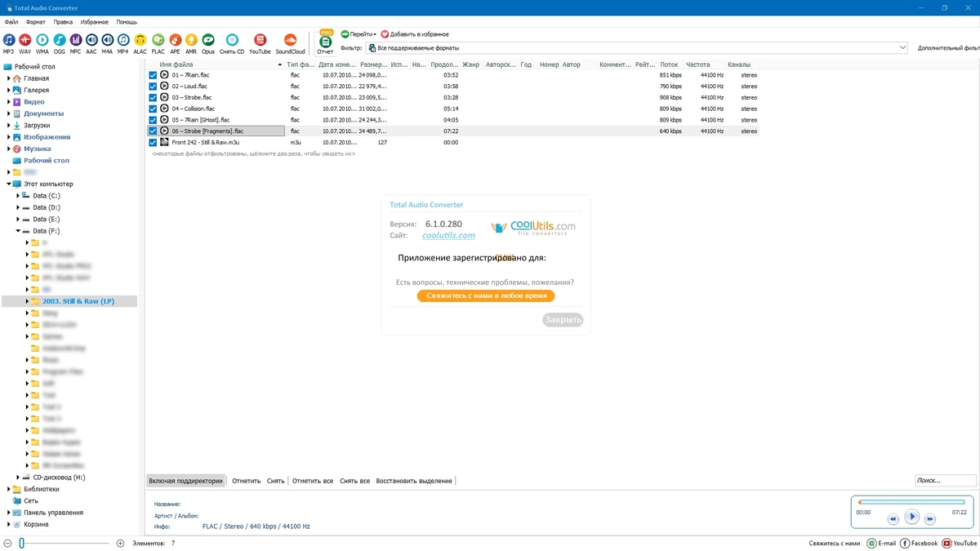Toggle checkbox for 05 – 7Rain [GHost].flac

(153, 119)
